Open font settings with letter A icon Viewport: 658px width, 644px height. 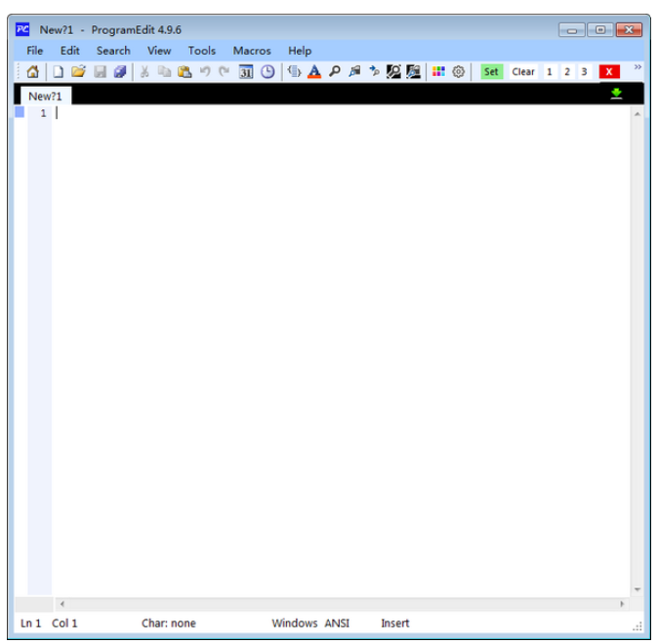click(x=314, y=72)
